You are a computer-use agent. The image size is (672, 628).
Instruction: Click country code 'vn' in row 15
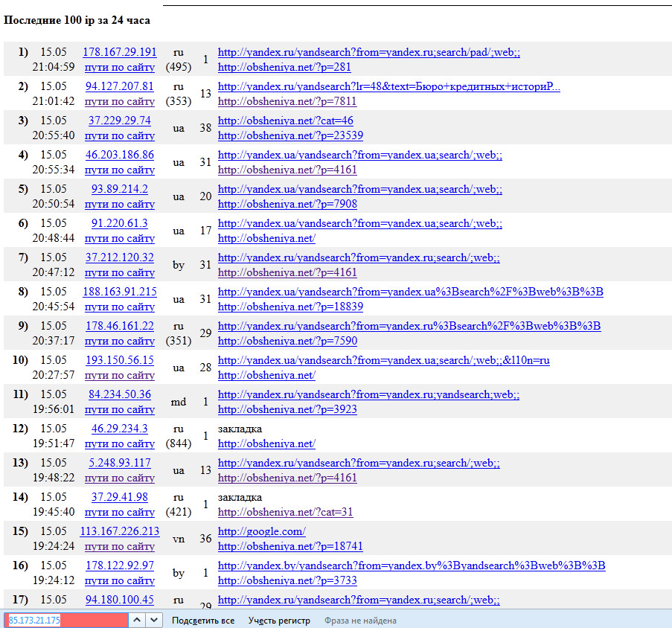(x=179, y=539)
